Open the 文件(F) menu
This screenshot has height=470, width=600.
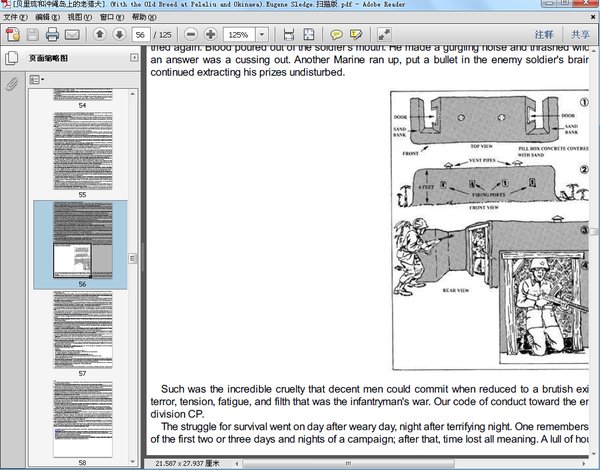16,17
